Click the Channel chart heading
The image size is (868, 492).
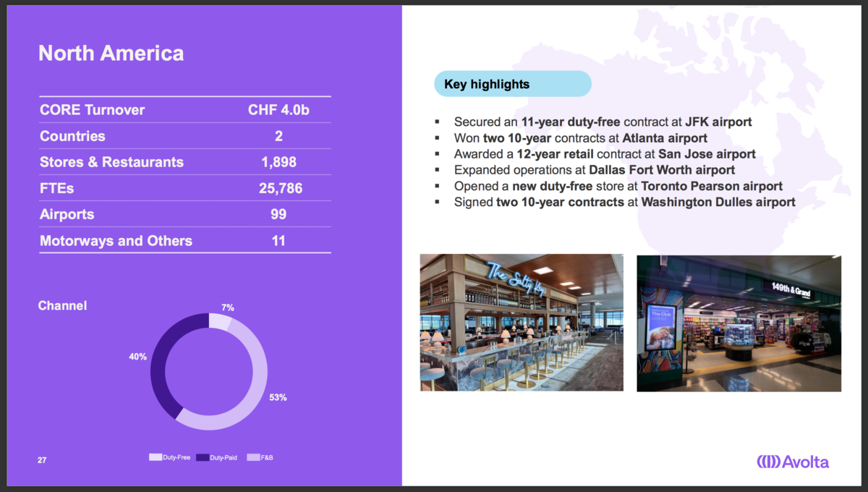[x=62, y=305]
